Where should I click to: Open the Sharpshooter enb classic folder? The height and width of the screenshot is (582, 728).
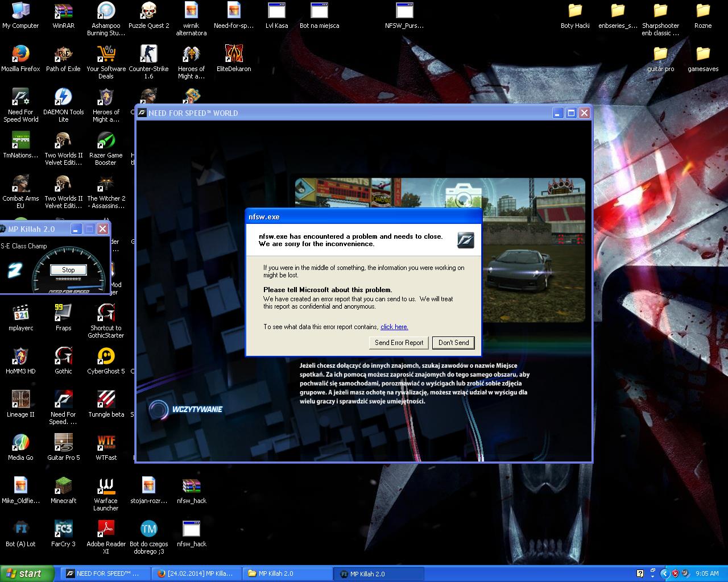pos(660,19)
